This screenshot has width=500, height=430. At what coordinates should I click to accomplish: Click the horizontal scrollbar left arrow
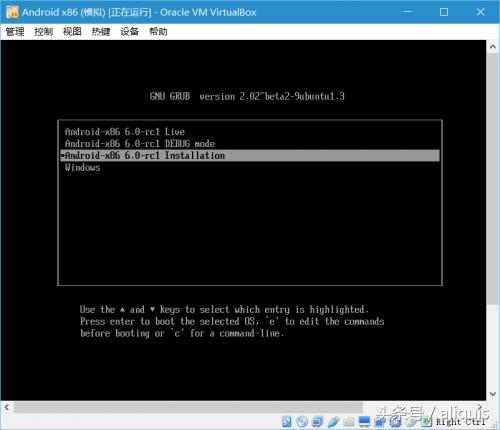tap(7, 407)
